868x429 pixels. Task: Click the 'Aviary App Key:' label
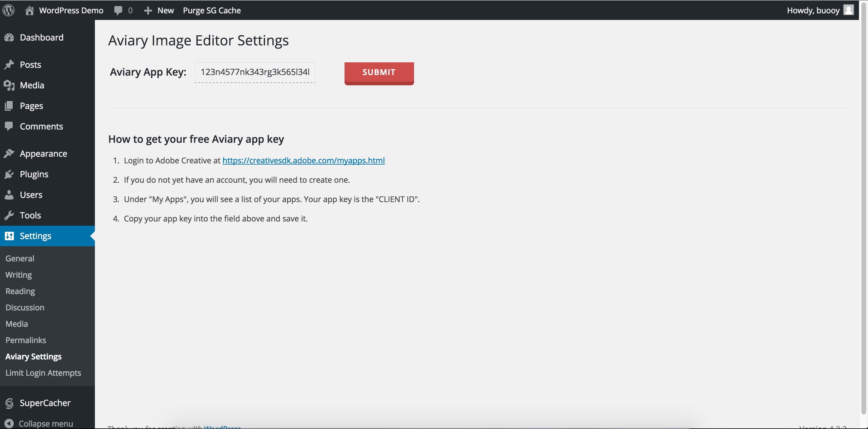click(x=148, y=72)
